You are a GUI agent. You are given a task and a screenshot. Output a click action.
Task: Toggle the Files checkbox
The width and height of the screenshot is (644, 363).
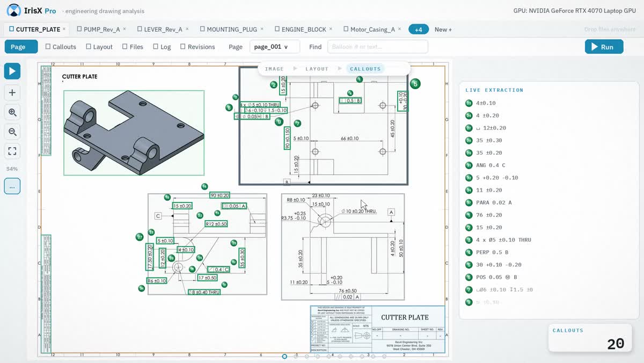pos(125,47)
